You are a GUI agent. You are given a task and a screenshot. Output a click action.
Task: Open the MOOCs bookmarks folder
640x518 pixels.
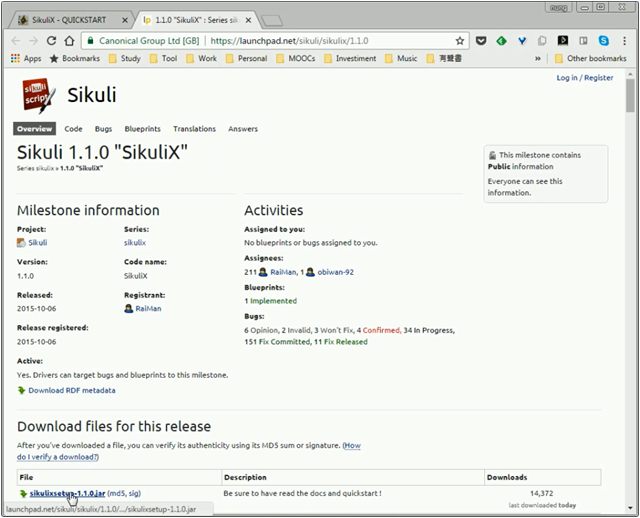pos(296,58)
